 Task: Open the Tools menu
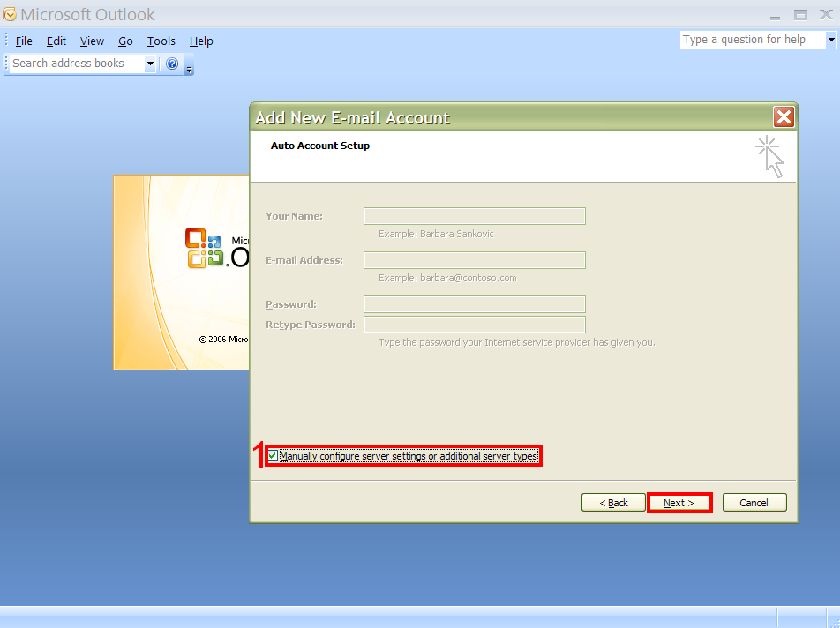pos(161,41)
